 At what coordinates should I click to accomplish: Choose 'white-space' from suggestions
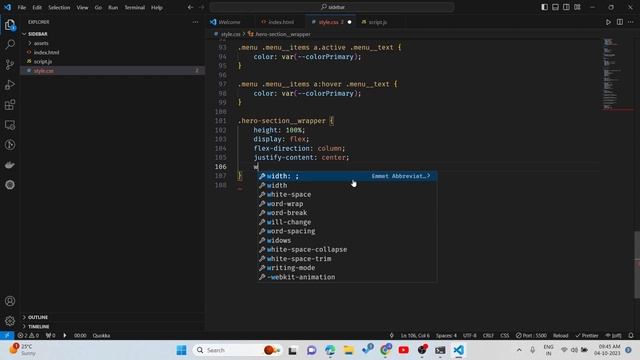347,194
